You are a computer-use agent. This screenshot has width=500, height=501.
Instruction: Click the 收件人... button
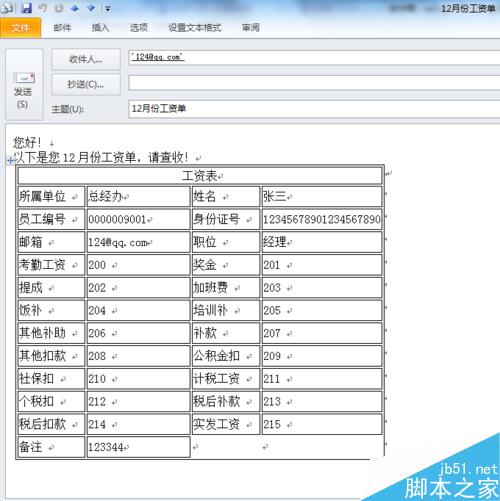click(86, 59)
